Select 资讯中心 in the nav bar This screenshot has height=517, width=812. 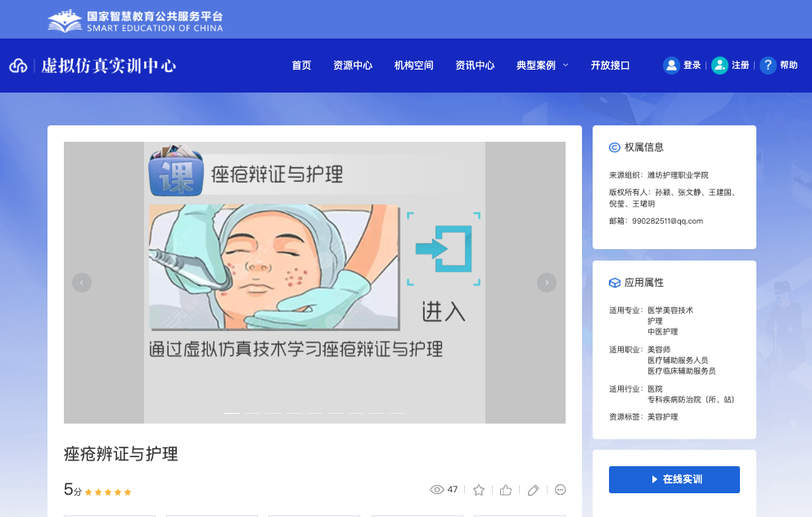coord(475,66)
